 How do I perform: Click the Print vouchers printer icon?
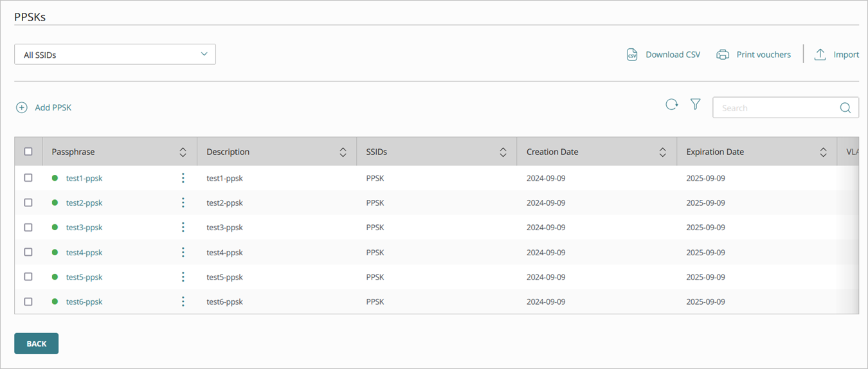click(x=723, y=55)
